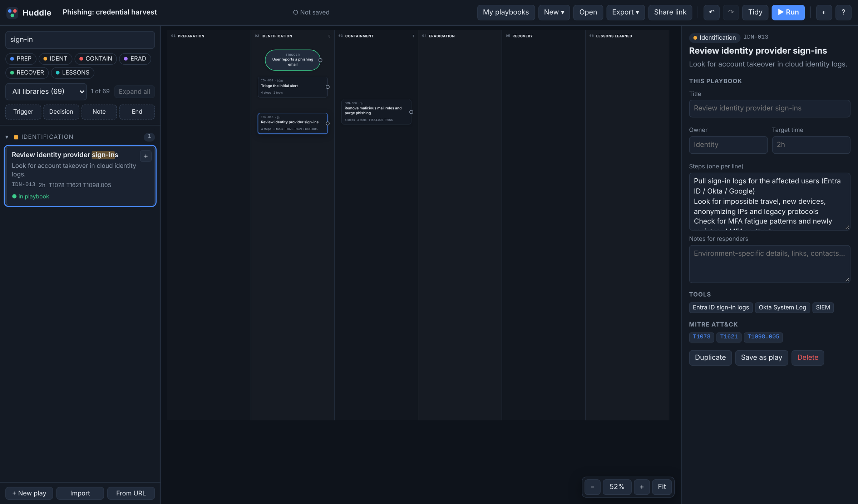
Task: Open the Export dropdown menu
Action: 626,13
